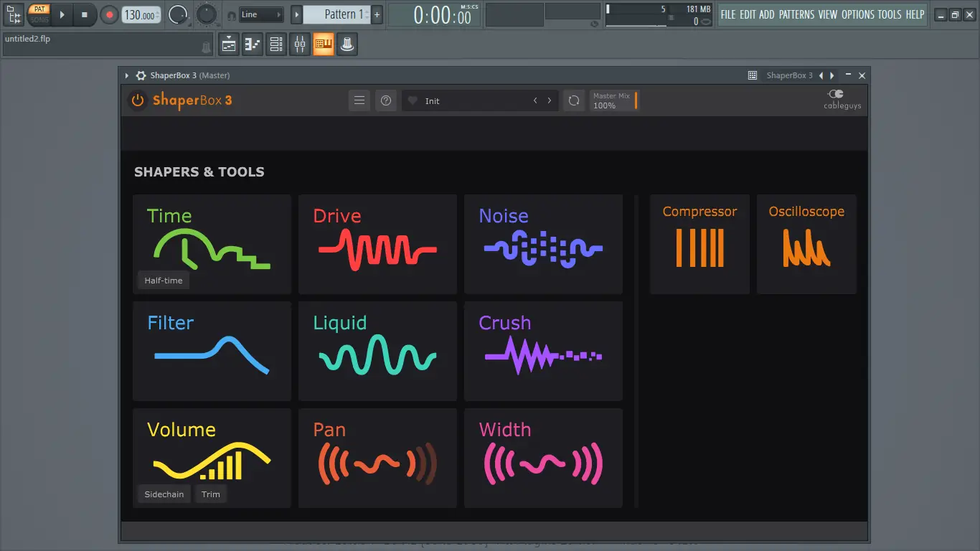Open the PATTERNS menu
Image resolution: width=980 pixels, height=551 pixels.
coord(797,14)
